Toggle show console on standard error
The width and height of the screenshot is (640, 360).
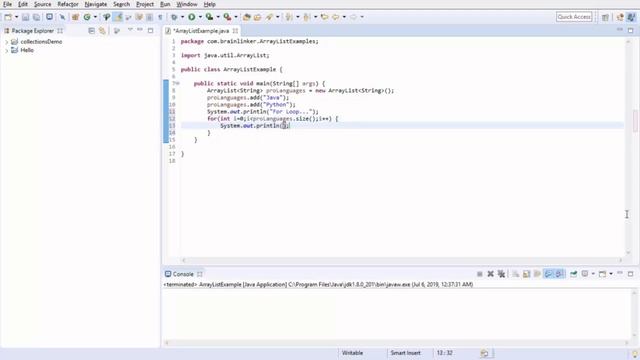(x=559, y=274)
